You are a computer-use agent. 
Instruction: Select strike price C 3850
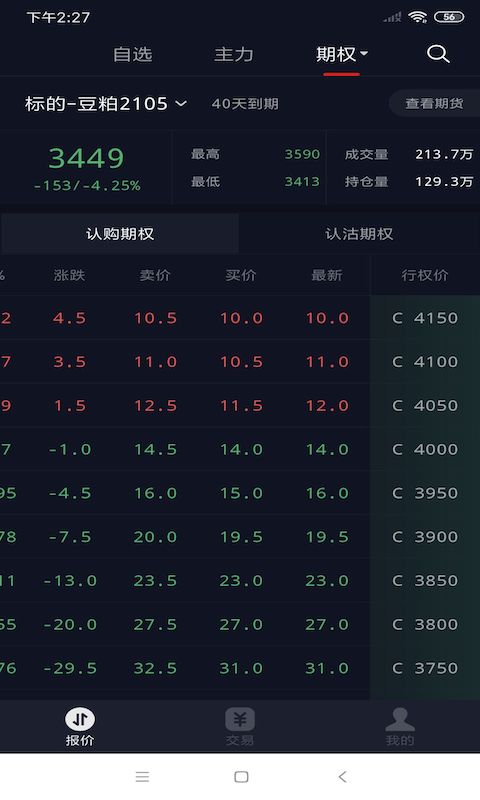pos(425,581)
